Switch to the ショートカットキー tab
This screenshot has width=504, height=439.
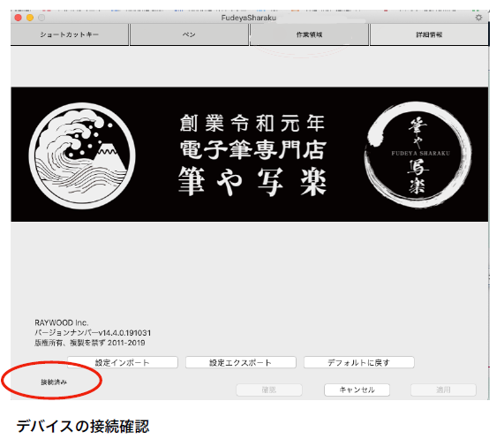click(70, 34)
